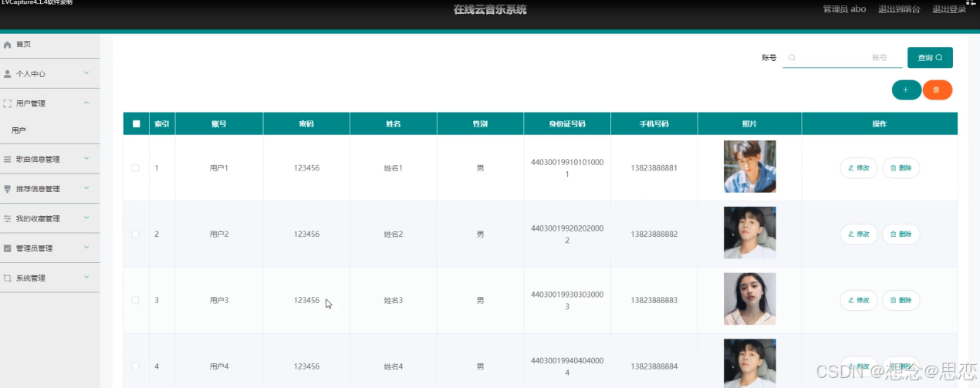Open the 个人中心 sidebar item
Screen dimensions: 980x388
(50, 74)
